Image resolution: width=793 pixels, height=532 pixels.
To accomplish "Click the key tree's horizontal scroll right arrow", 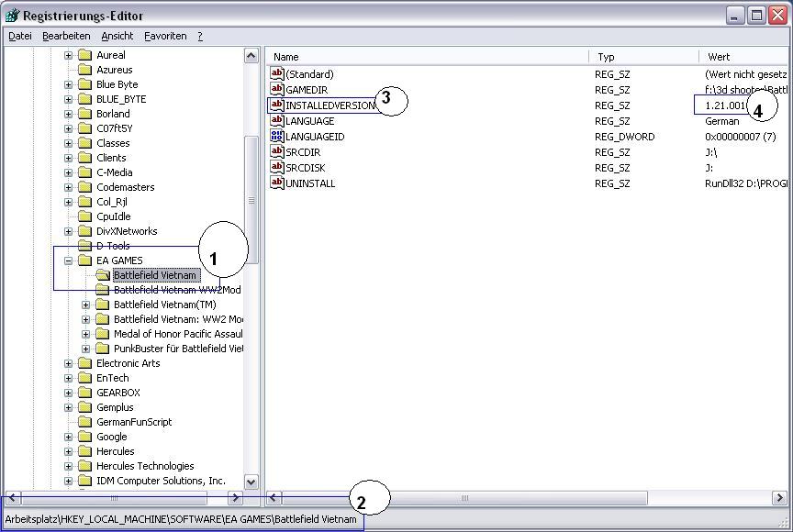I will pyautogui.click(x=235, y=498).
